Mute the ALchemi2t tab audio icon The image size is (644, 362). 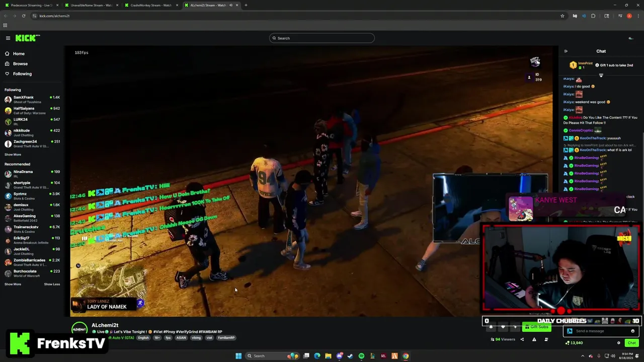click(231, 5)
